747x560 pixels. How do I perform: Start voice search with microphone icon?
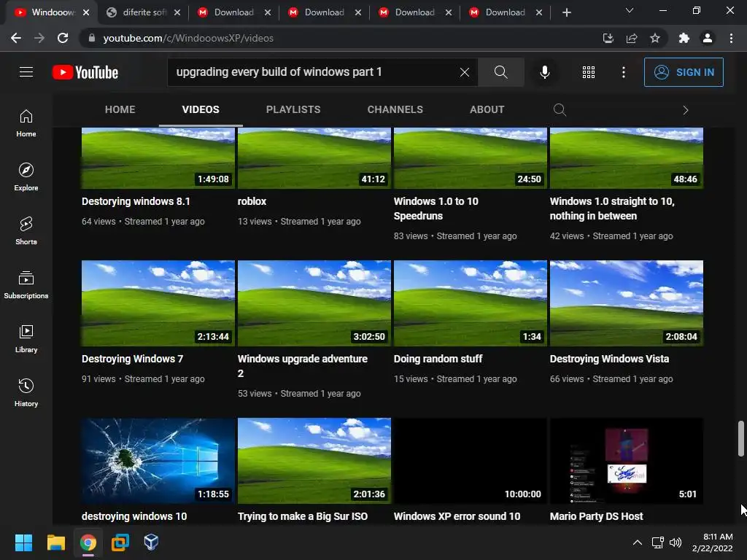544,72
